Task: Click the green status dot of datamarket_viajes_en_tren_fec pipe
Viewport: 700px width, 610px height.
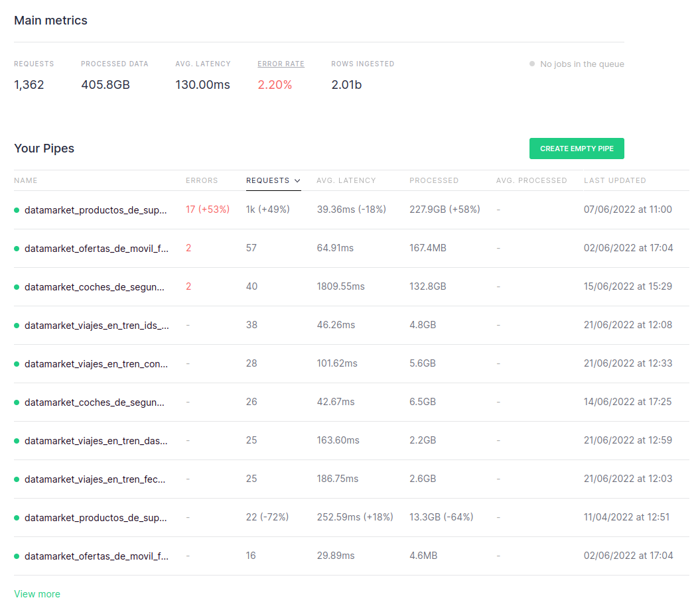Action: (17, 479)
